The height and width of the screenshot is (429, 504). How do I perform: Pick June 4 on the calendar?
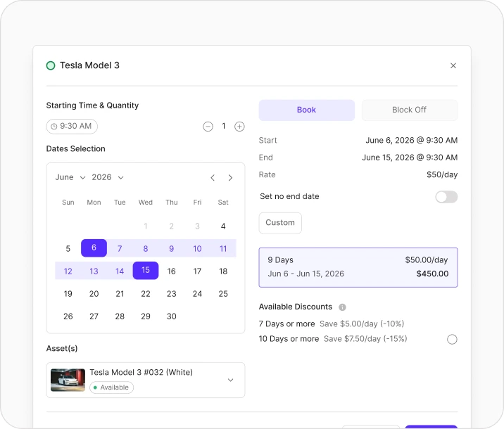(x=223, y=226)
